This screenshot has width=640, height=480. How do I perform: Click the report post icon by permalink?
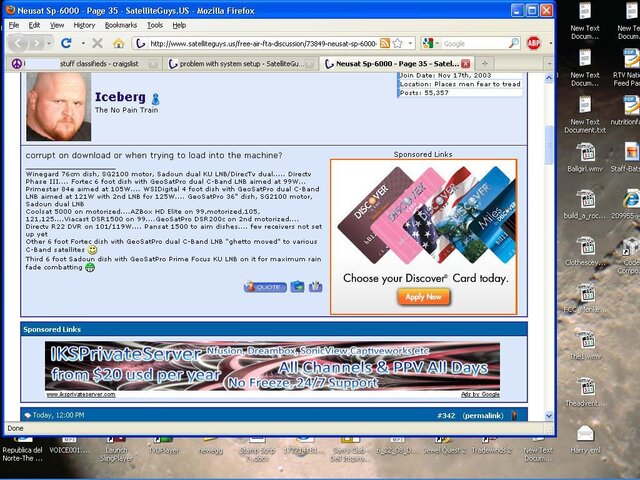(514, 416)
